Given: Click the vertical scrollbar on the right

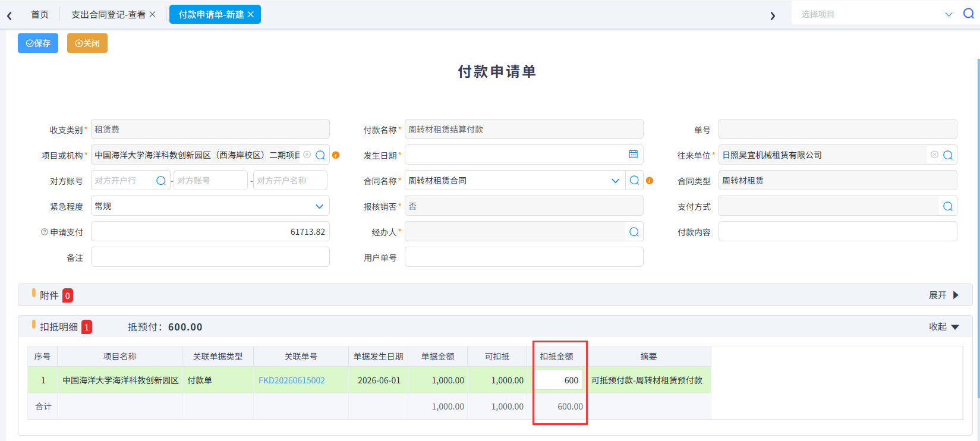Looking at the screenshot, I should pyautogui.click(x=978, y=228).
